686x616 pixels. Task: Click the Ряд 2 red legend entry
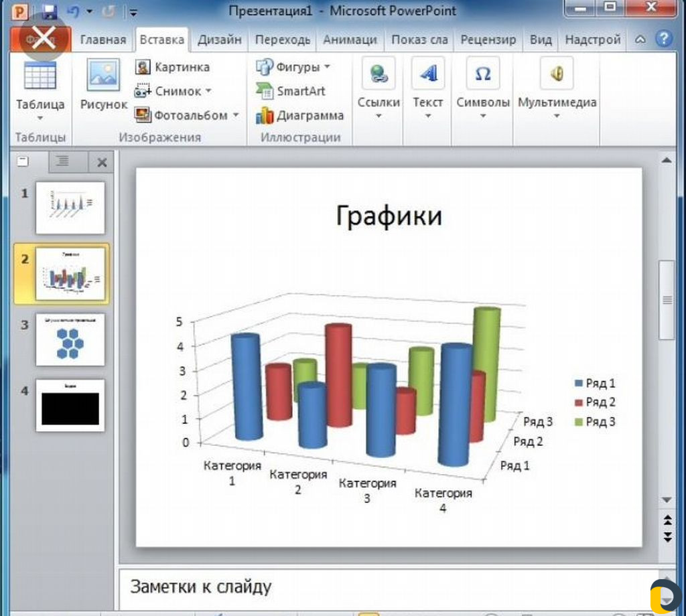pyautogui.click(x=595, y=402)
